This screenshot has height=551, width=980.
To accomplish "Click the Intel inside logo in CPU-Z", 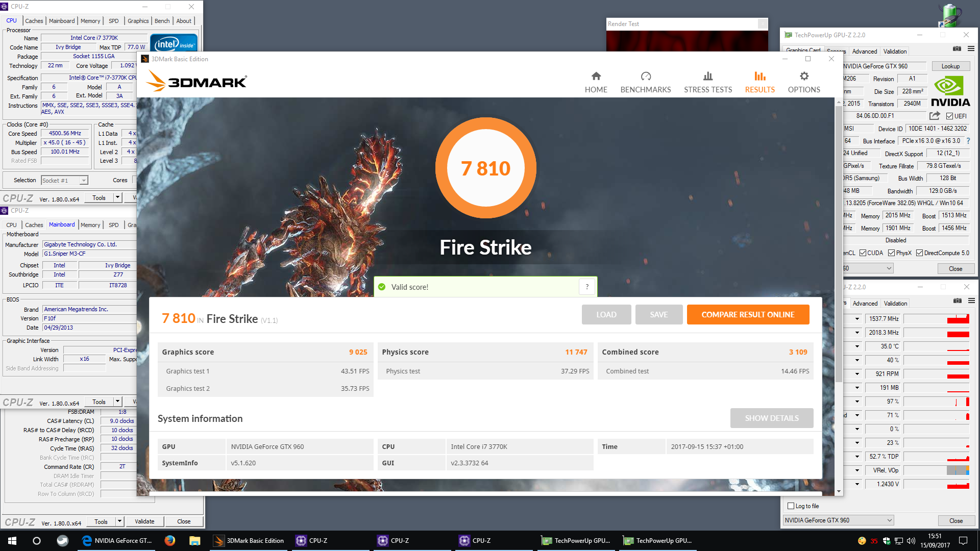I will tap(174, 43).
